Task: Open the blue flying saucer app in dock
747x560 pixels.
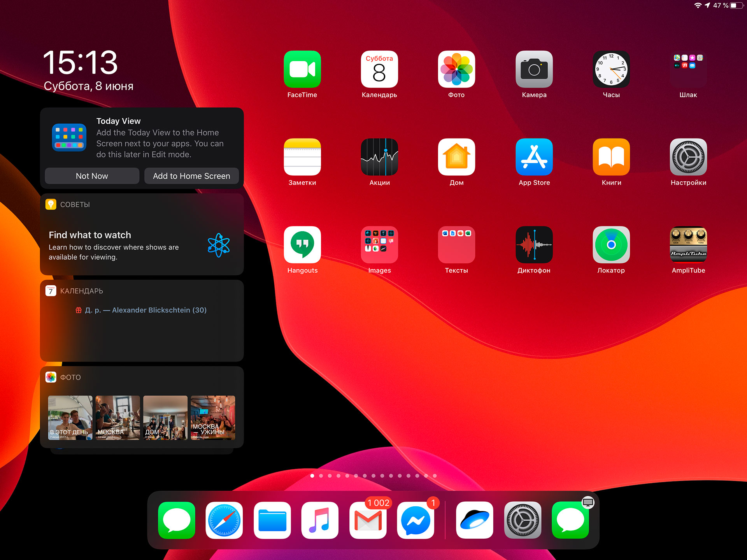Action: 475,520
